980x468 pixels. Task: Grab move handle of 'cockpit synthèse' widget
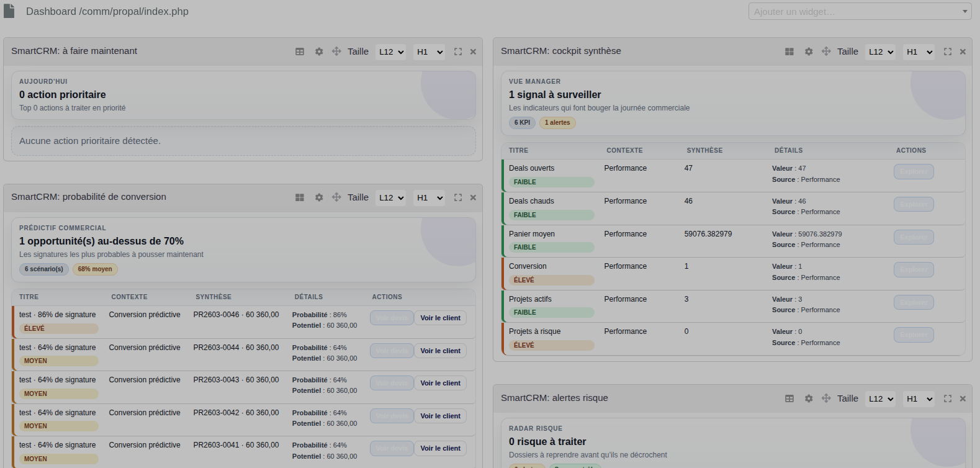pyautogui.click(x=826, y=52)
